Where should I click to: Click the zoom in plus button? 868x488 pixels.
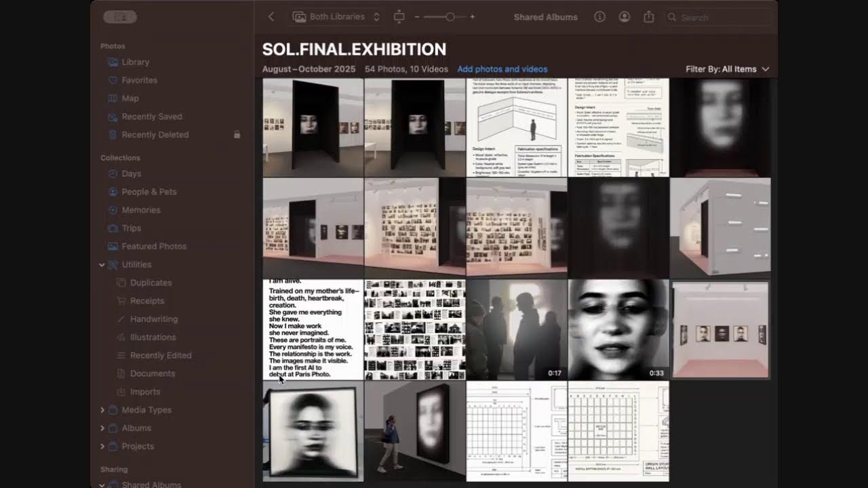(472, 17)
